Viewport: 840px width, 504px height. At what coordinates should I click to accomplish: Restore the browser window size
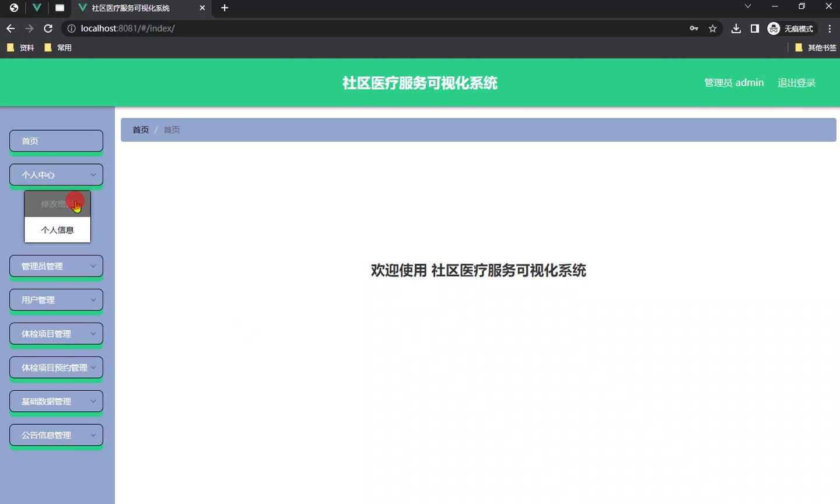tap(801, 6)
